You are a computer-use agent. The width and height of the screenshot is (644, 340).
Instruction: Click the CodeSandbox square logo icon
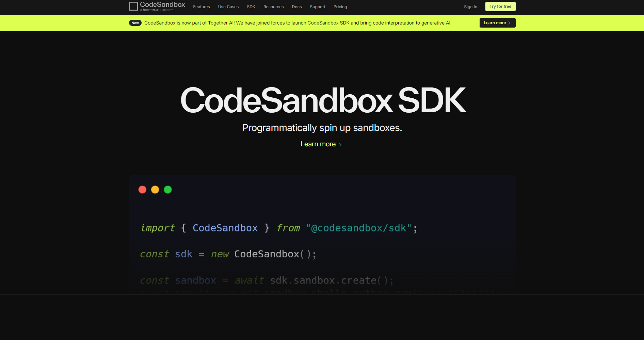point(133,6)
